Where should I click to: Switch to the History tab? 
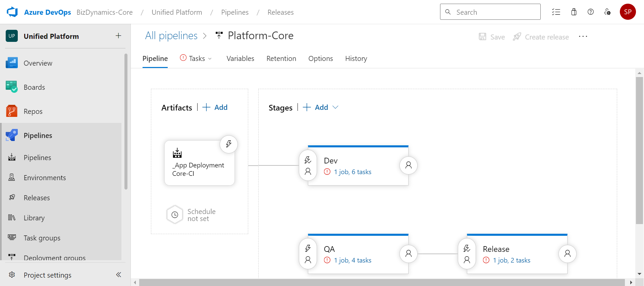(356, 59)
